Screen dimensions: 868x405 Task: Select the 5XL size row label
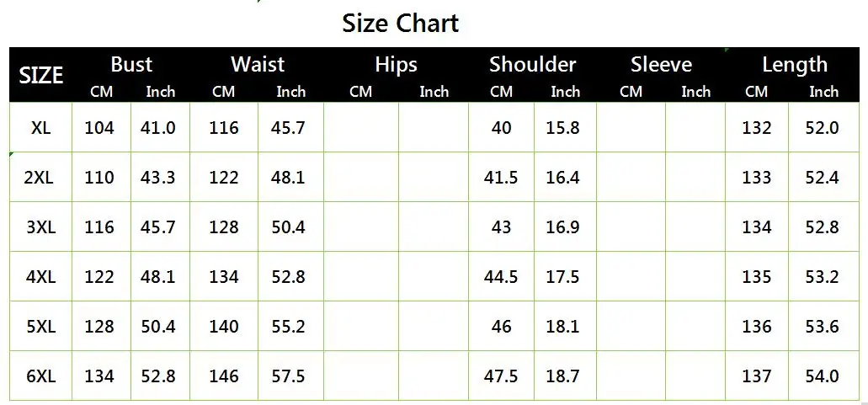[41, 327]
